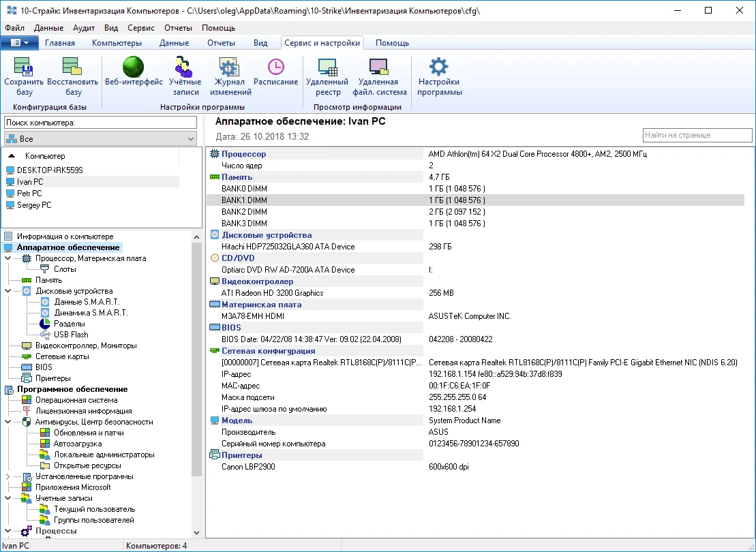756x552 pixels.
Task: Switch to the Компьютеры ribbon tab
Action: tap(117, 43)
